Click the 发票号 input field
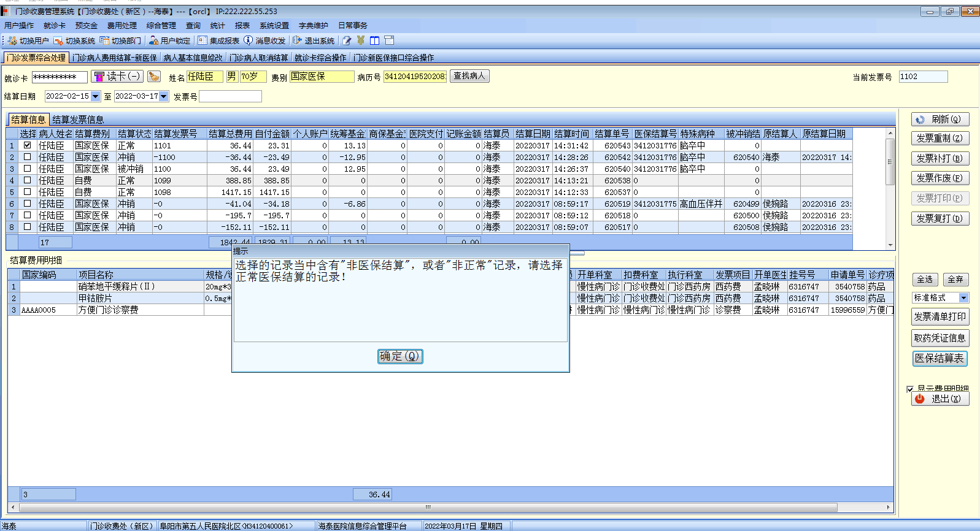Viewport: 980px width, 531px height. point(230,96)
